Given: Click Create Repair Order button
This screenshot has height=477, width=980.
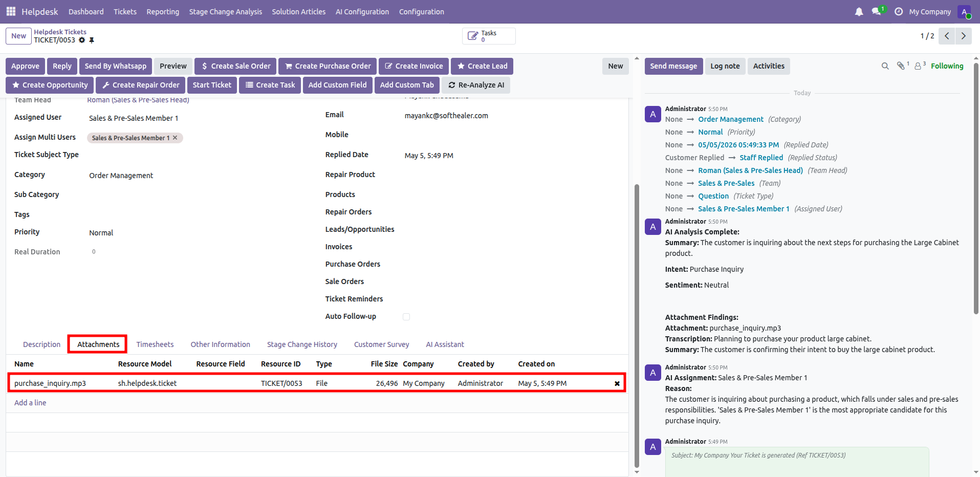Looking at the screenshot, I should [141, 85].
